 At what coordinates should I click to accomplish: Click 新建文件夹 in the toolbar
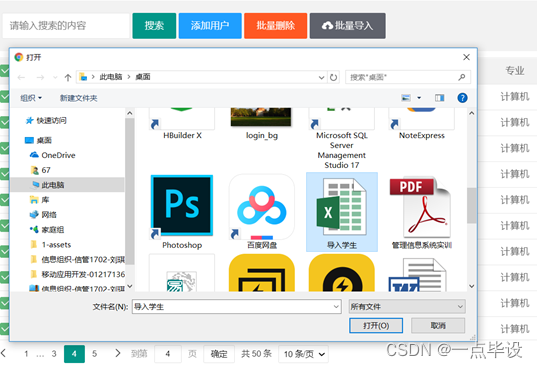[x=79, y=98]
